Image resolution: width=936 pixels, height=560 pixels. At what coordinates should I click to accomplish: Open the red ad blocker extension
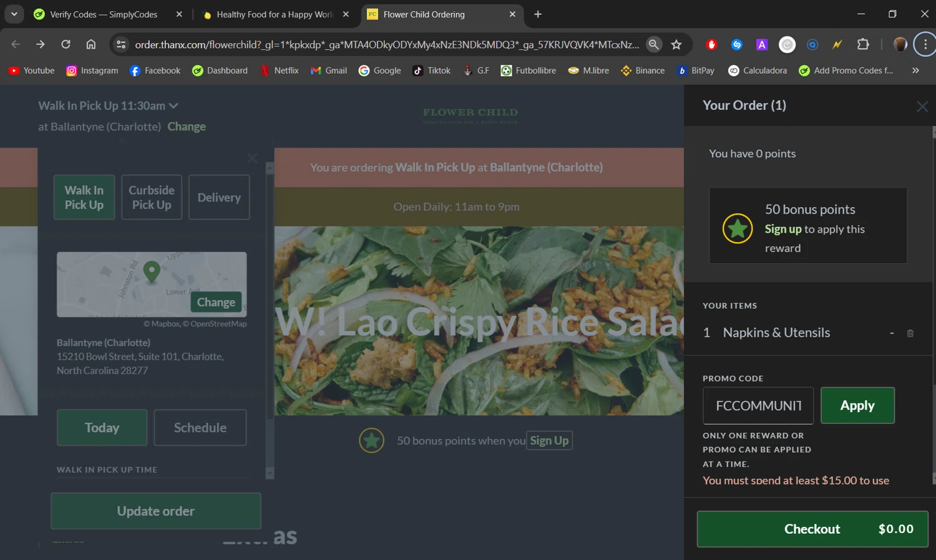pos(711,44)
